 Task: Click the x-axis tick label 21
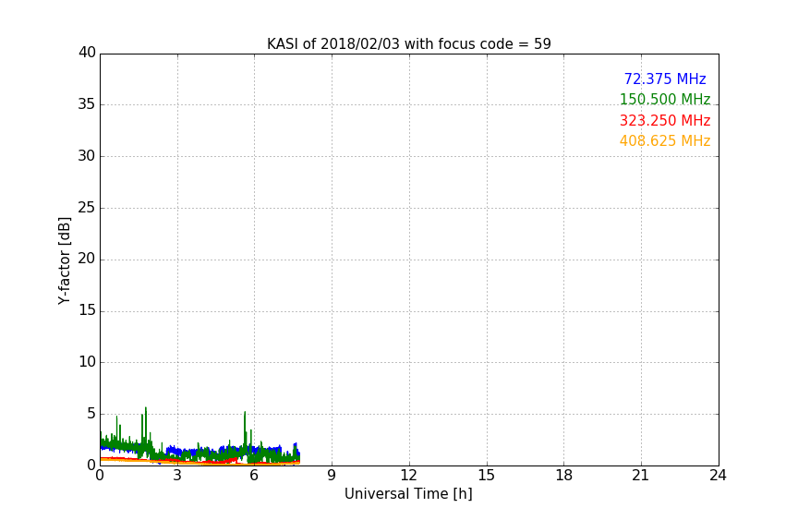pyautogui.click(x=641, y=476)
